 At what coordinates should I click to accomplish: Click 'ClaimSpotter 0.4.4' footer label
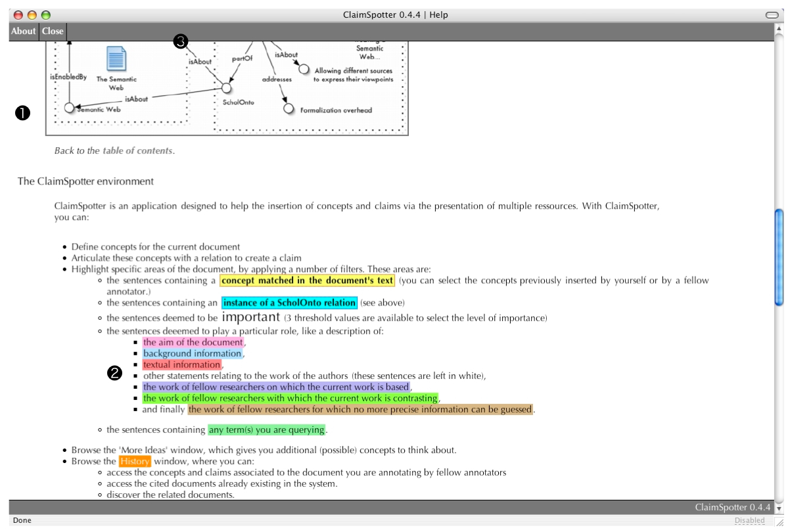click(732, 507)
